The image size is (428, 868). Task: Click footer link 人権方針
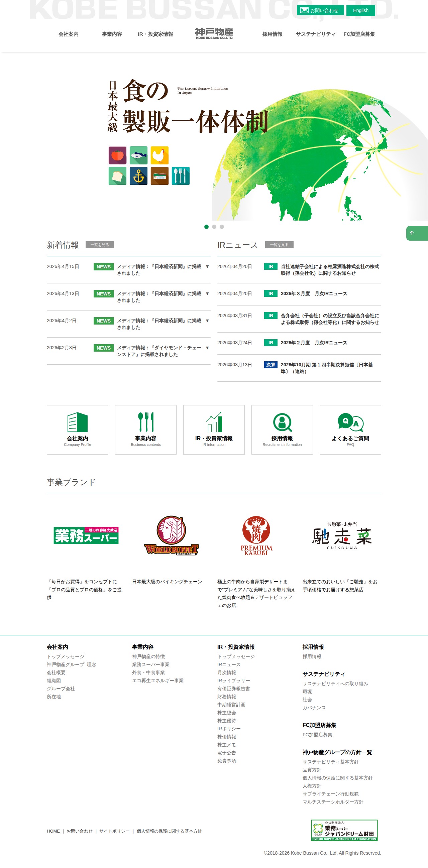pos(312,786)
